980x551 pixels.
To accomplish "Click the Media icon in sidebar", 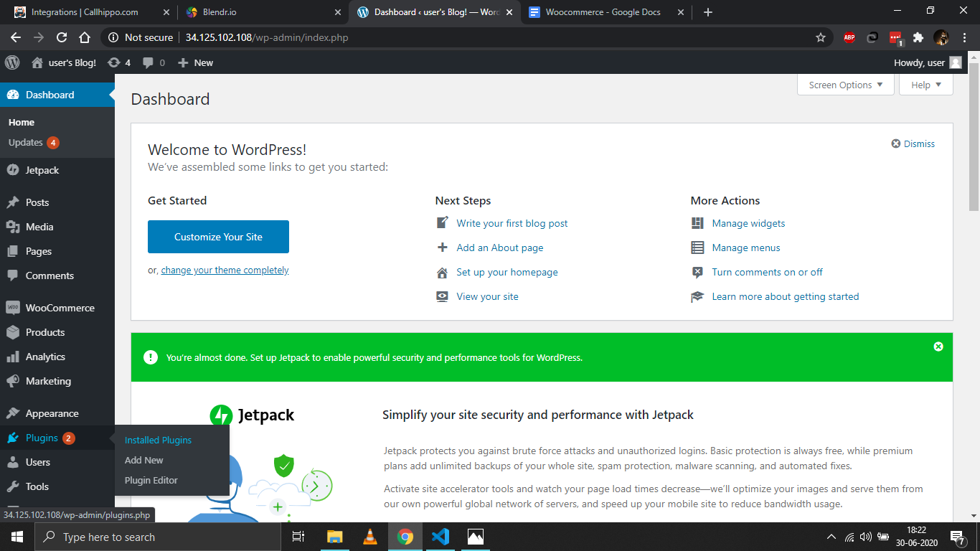I will (12, 227).
